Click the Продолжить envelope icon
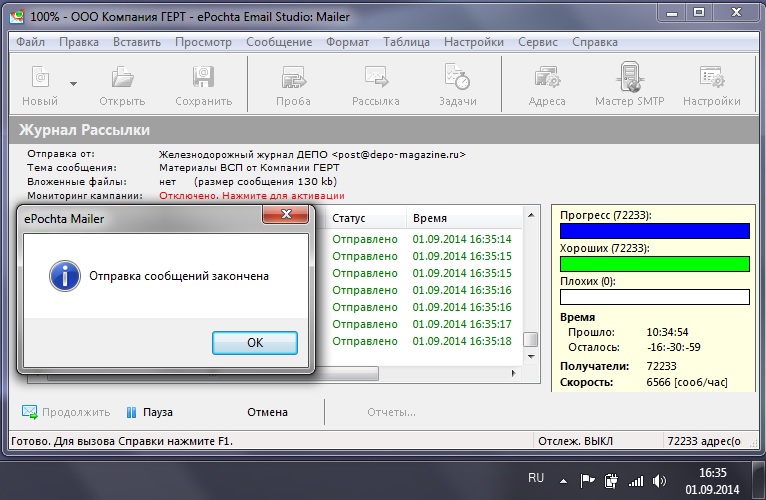 pos(30,412)
